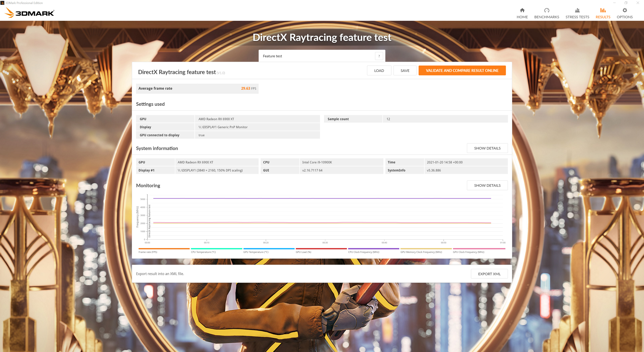
Task: Click the 3DMark app icon in title bar
Action: click(x=2, y=3)
